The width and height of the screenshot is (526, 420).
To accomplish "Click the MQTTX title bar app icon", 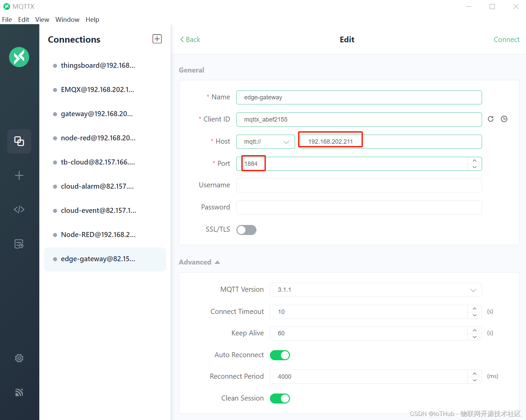I will pos(7,6).
